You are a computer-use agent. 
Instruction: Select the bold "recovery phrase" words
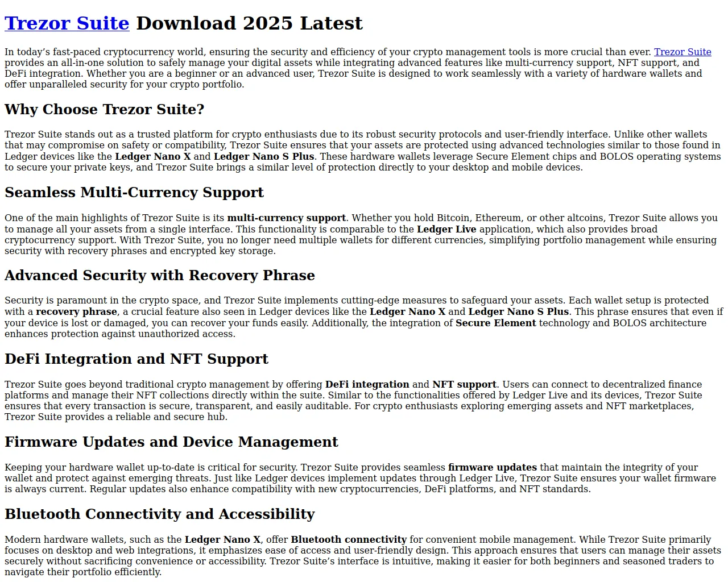tap(77, 311)
